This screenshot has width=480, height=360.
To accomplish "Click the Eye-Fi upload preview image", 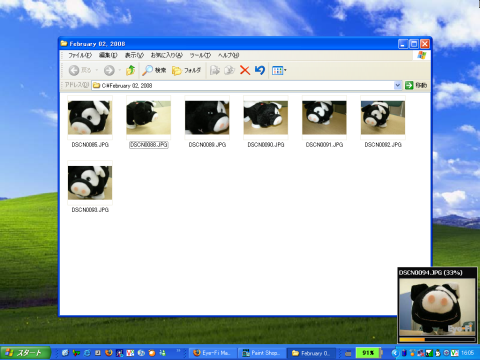I will coord(437,307).
